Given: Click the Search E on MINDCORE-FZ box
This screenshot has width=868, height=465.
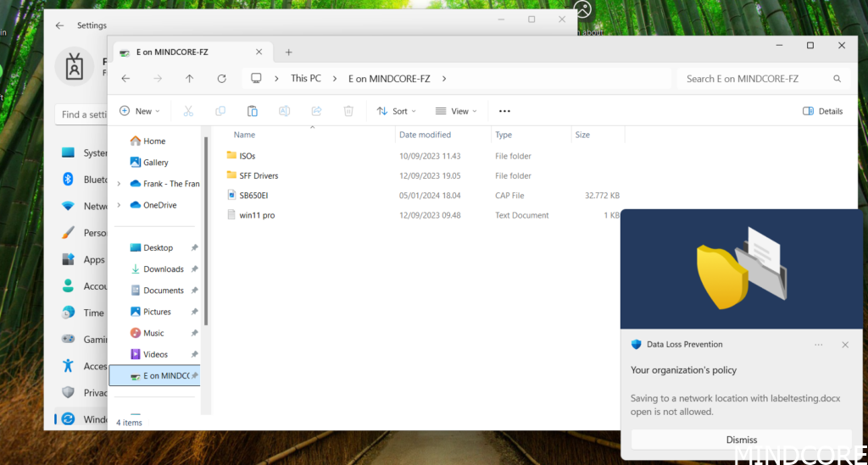Looking at the screenshot, I should 754,79.
